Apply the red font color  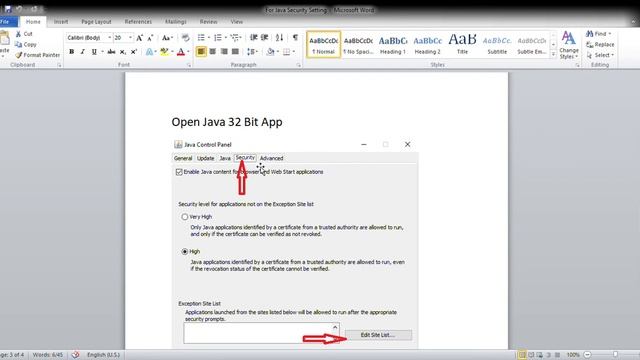181,52
